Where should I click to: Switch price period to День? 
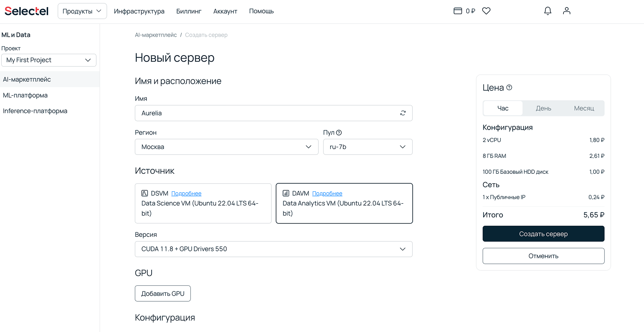[x=543, y=108]
